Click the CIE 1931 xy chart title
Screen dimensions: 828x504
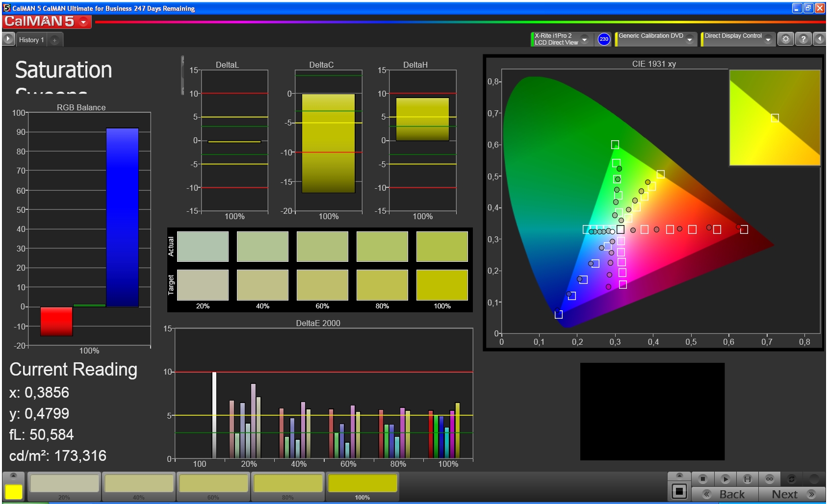click(654, 64)
